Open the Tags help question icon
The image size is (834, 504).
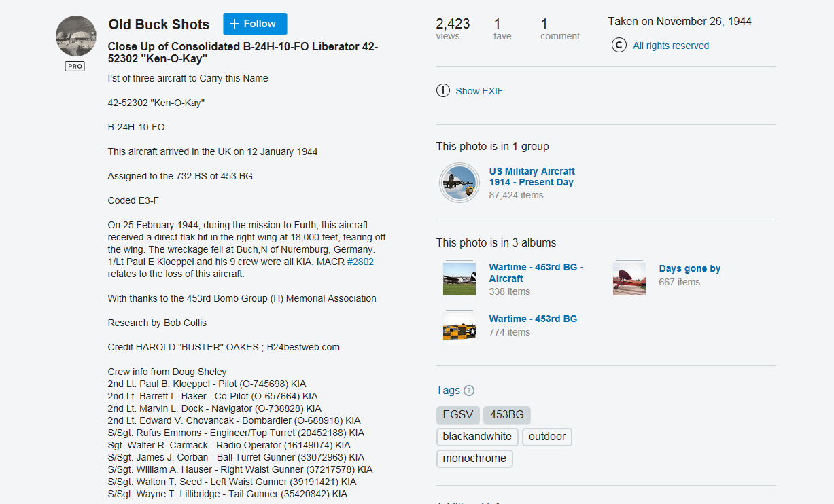pos(469,391)
